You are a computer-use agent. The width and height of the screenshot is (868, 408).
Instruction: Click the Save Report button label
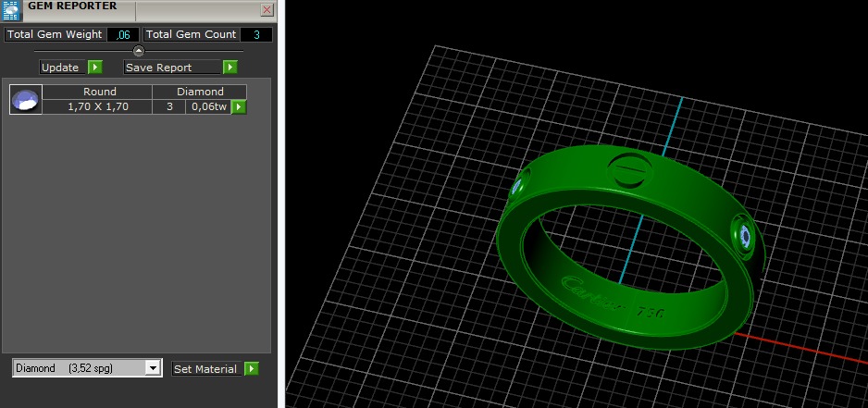coord(172,68)
